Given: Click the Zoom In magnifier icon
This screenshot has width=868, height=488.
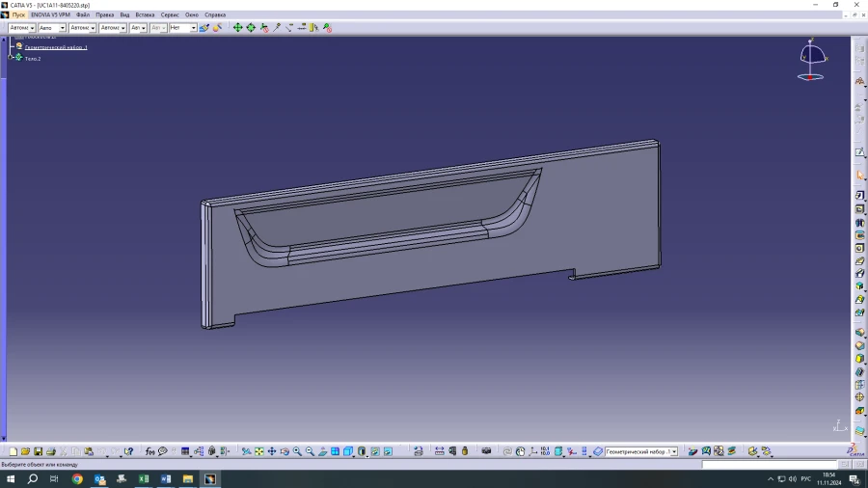Looking at the screenshot, I should [297, 451].
